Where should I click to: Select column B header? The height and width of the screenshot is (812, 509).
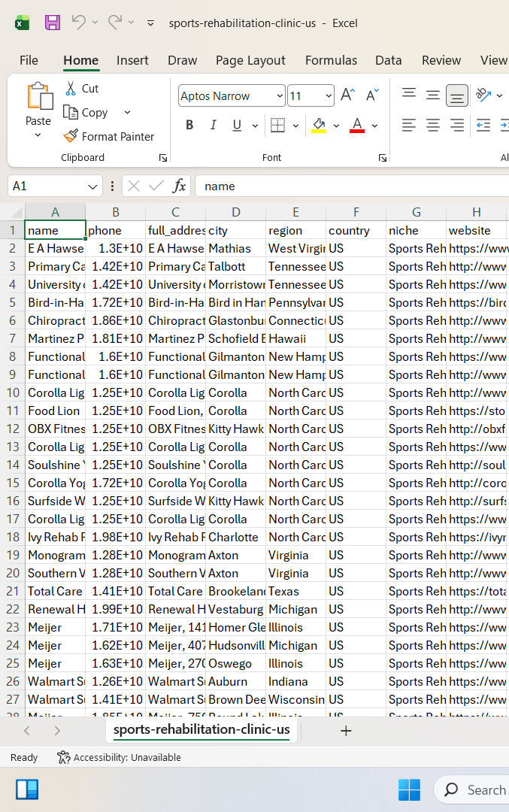(x=116, y=212)
